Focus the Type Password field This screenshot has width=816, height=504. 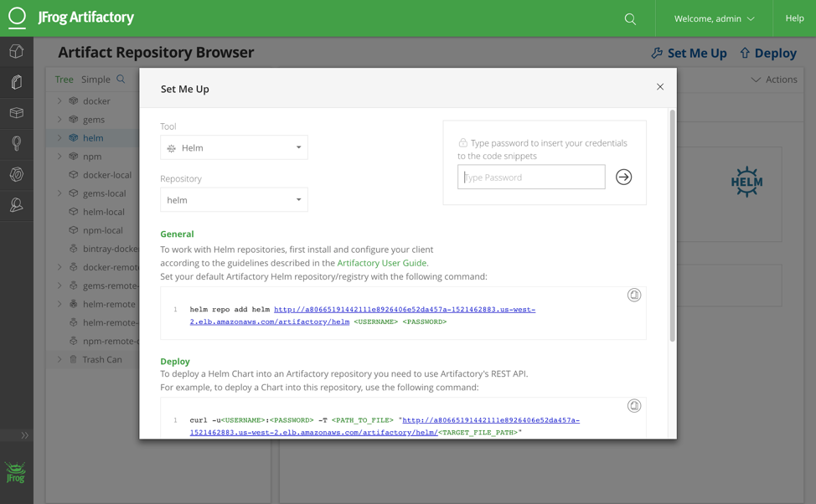click(x=531, y=177)
